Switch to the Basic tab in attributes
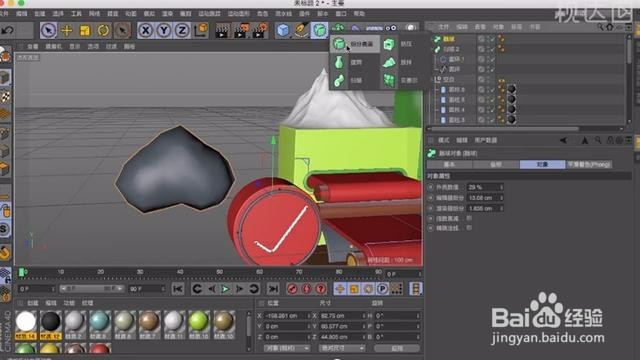Viewport: 640px width, 360px height. click(x=449, y=164)
